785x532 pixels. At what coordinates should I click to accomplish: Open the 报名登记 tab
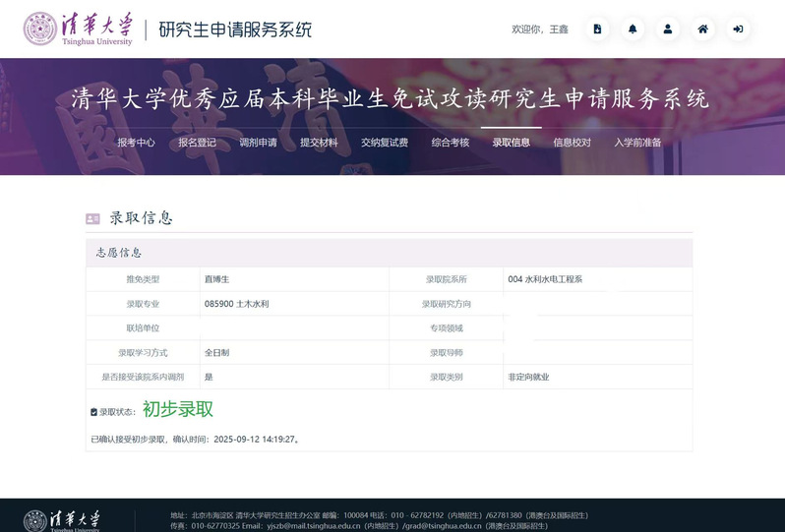pos(198,143)
